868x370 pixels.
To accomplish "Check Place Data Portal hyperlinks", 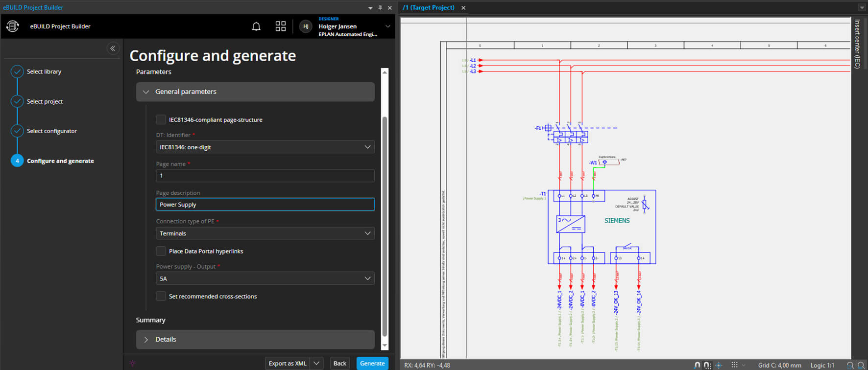I will point(161,251).
